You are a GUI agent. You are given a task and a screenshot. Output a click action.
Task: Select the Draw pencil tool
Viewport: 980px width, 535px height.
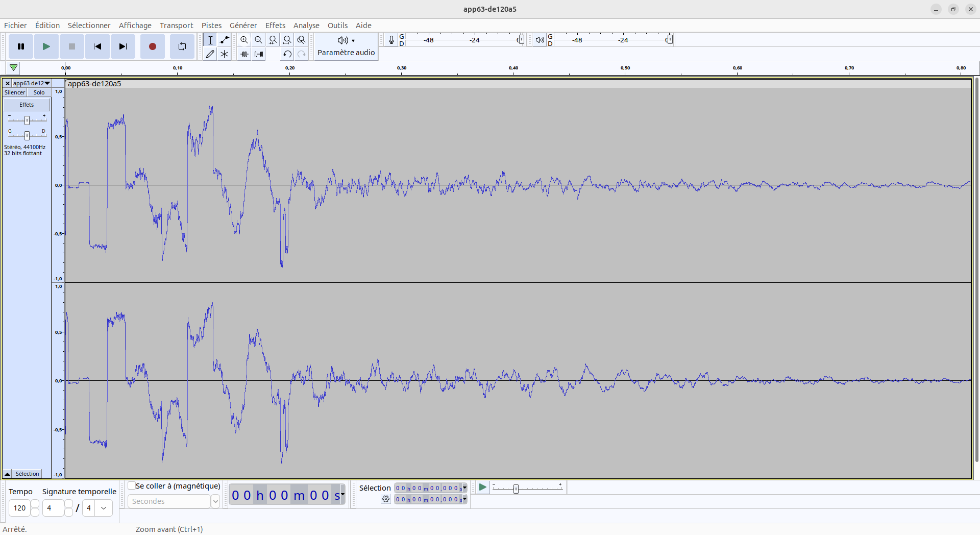pos(210,54)
